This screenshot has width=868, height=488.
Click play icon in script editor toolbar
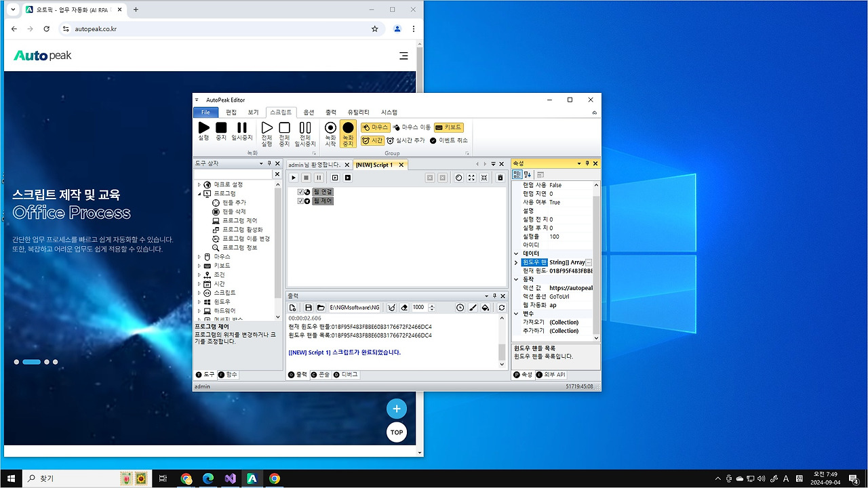[x=294, y=178]
